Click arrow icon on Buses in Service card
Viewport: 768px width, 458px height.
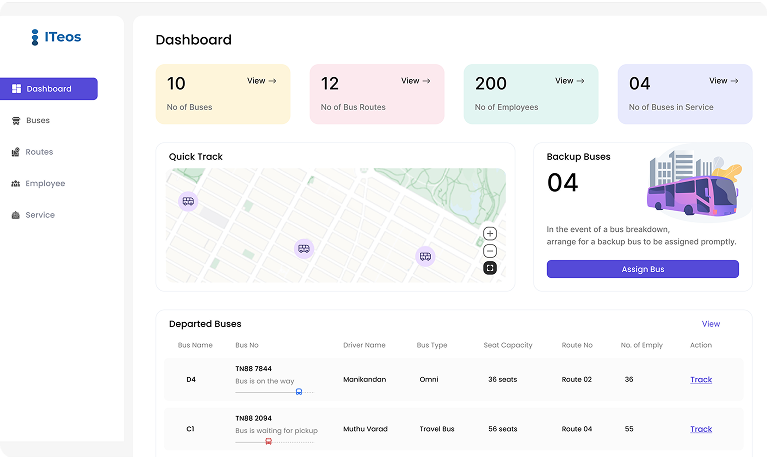click(734, 81)
